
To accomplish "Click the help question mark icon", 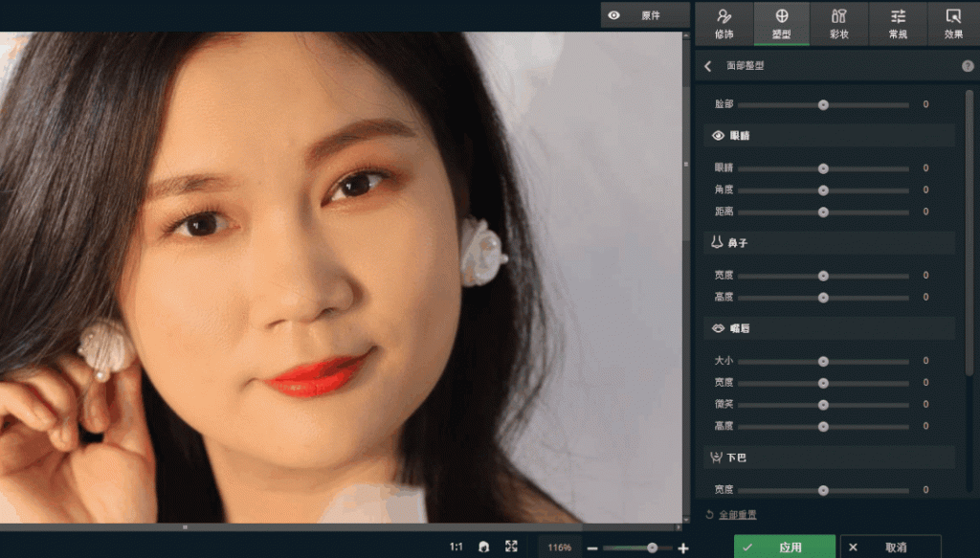I will click(x=968, y=66).
